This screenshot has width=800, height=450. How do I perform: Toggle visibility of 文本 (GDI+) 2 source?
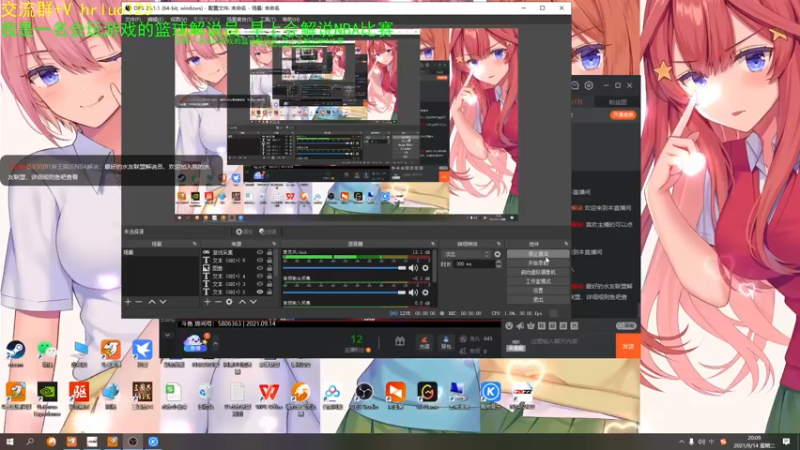pyautogui.click(x=260, y=292)
